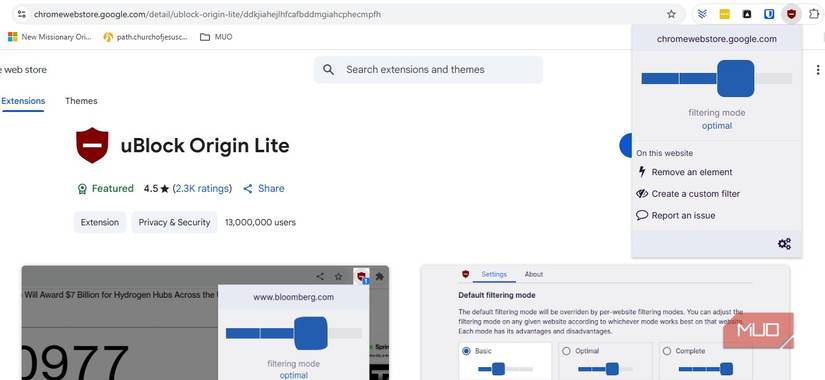Open uBlock dashboard via gears icon
Viewport: 825px width, 380px height.
(x=784, y=244)
